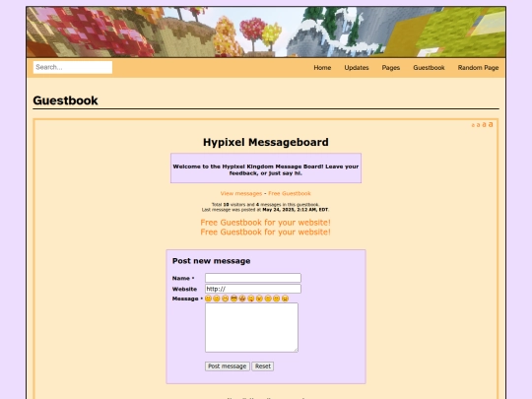Insert the last emoticon in the row
532x399 pixels.
tap(285, 299)
